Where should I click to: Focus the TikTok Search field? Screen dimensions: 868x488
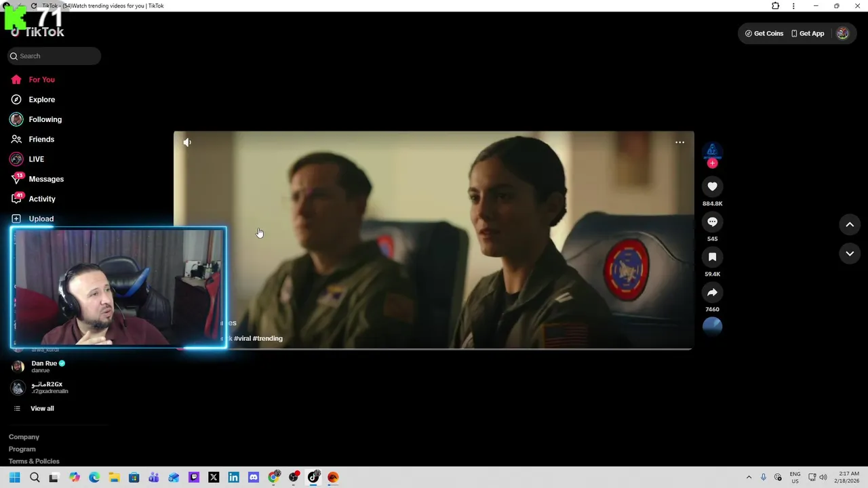click(54, 56)
